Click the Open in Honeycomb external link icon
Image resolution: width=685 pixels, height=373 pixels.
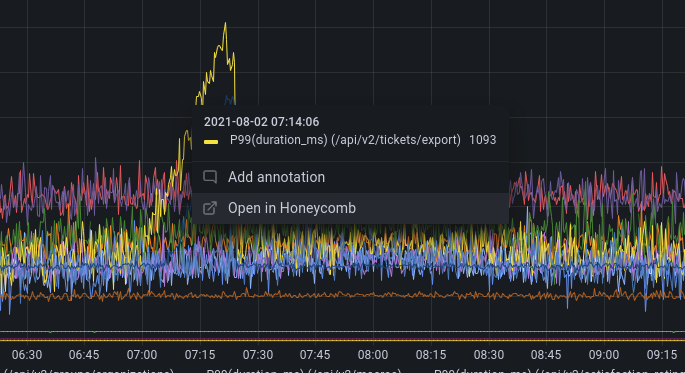210,208
